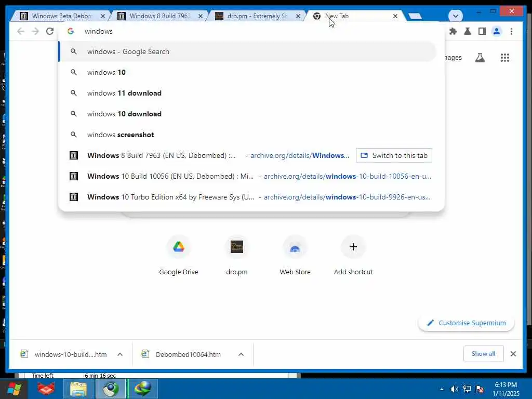Click the address bar with 'windows' text

[251, 31]
